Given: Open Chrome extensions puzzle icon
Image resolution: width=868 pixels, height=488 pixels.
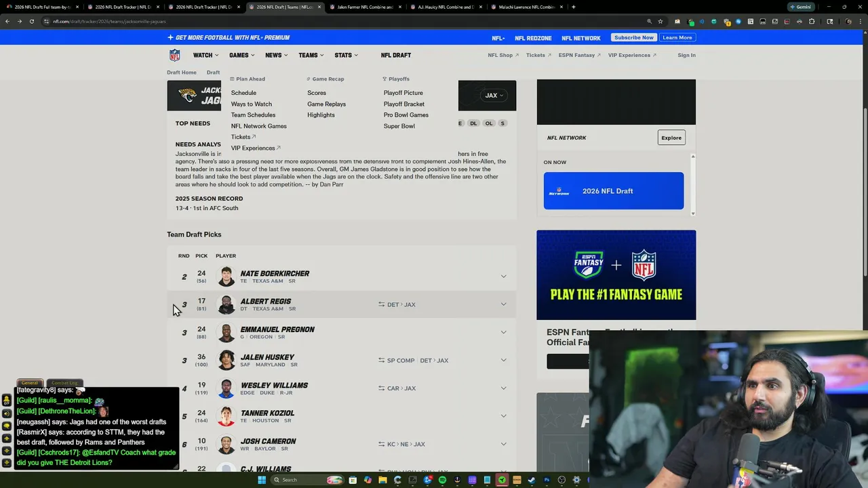Looking at the screenshot, I should (x=812, y=21).
